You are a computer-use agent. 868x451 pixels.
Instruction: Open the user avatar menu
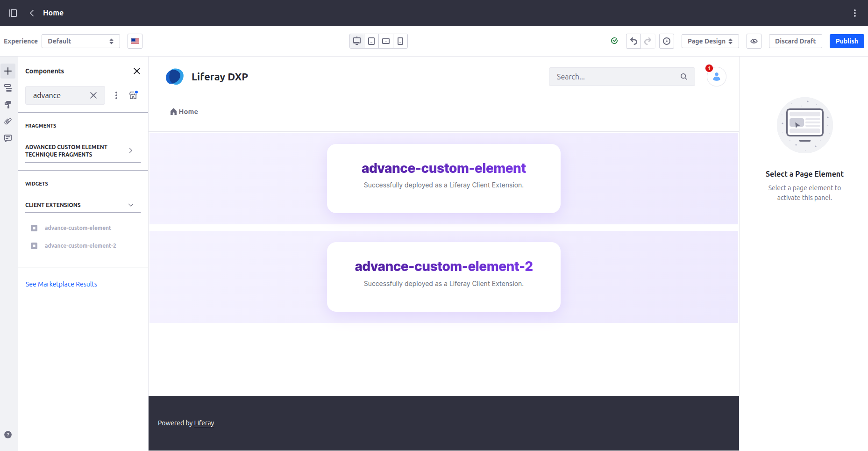(x=717, y=77)
